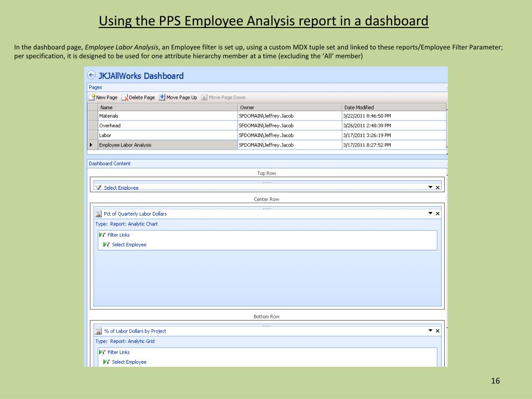Sort pages by the Owner column header
The width and height of the screenshot is (532, 399).
(290, 107)
